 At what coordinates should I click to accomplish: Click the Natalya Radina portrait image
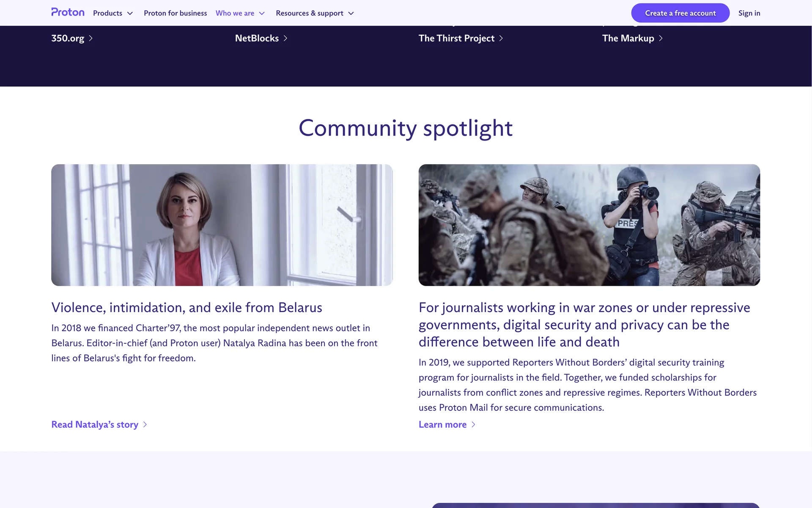pos(222,225)
